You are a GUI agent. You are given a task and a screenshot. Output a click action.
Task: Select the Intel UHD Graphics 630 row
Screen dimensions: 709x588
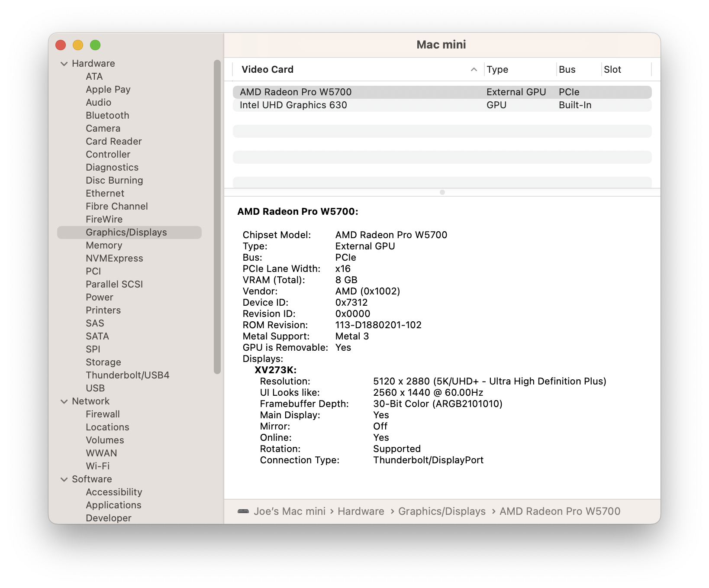tap(442, 105)
